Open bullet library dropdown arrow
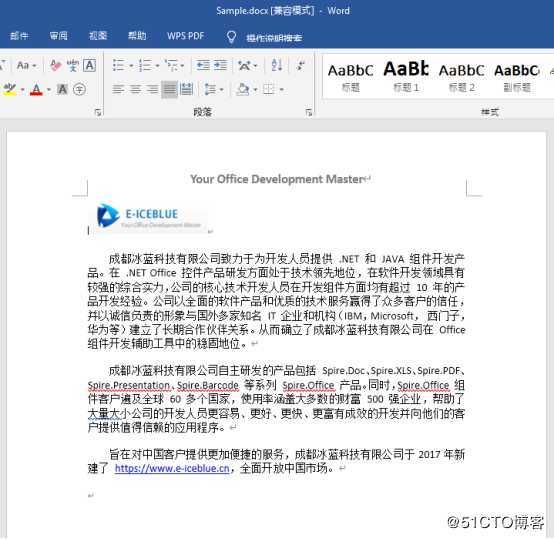The height and width of the screenshot is (539, 554). (x=131, y=65)
